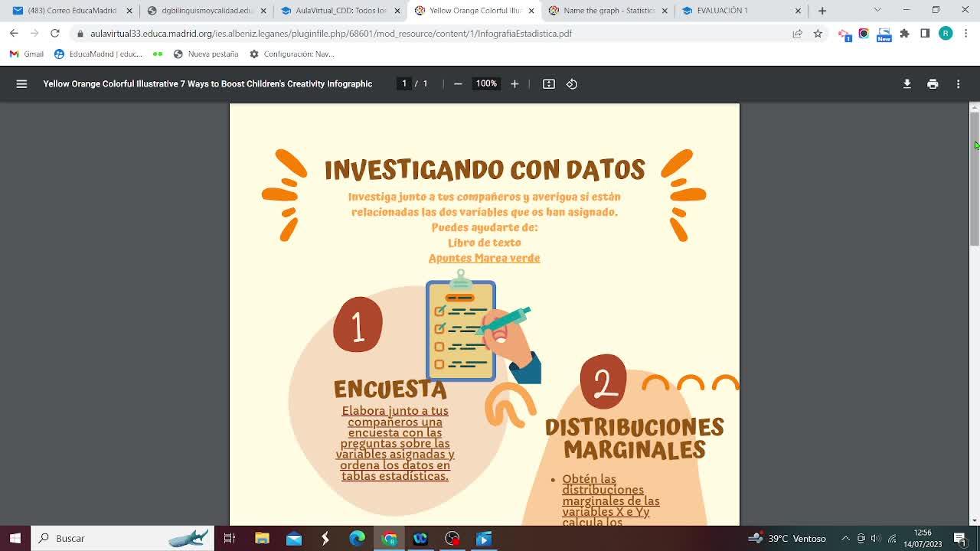Zoom out of the PDF document

458,84
